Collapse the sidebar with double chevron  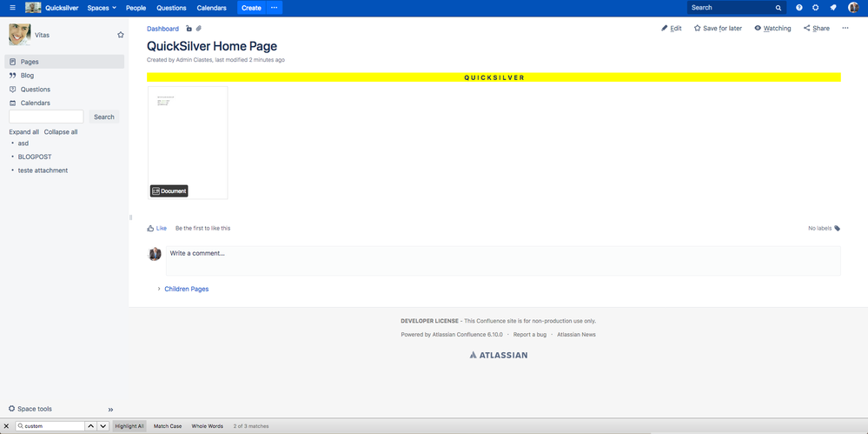point(110,410)
